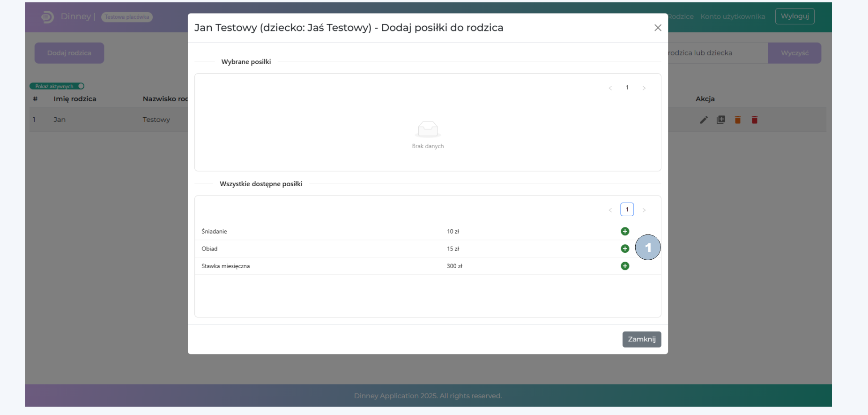Viewport: 868px width, 415px height.
Task: Add Stawka miesięczna using its plus icon
Action: (x=624, y=266)
